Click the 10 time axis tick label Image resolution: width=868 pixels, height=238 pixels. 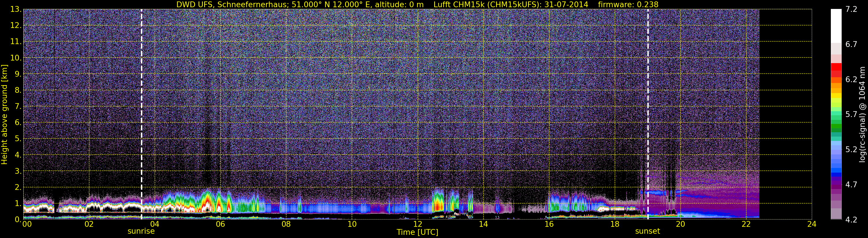(x=352, y=224)
